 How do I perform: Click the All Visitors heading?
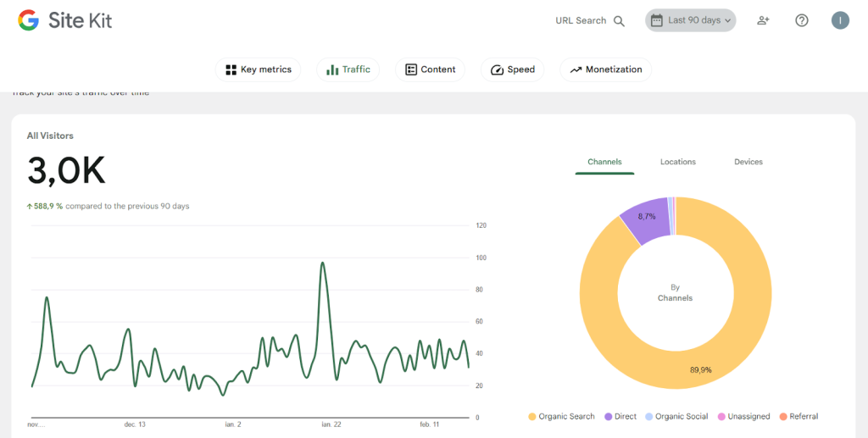point(50,136)
